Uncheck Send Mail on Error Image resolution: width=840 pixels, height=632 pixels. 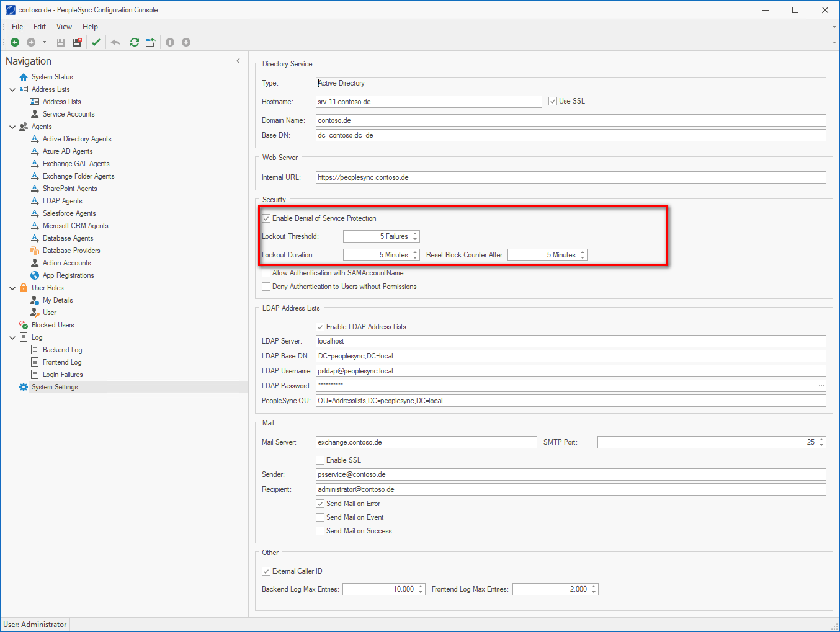point(320,504)
